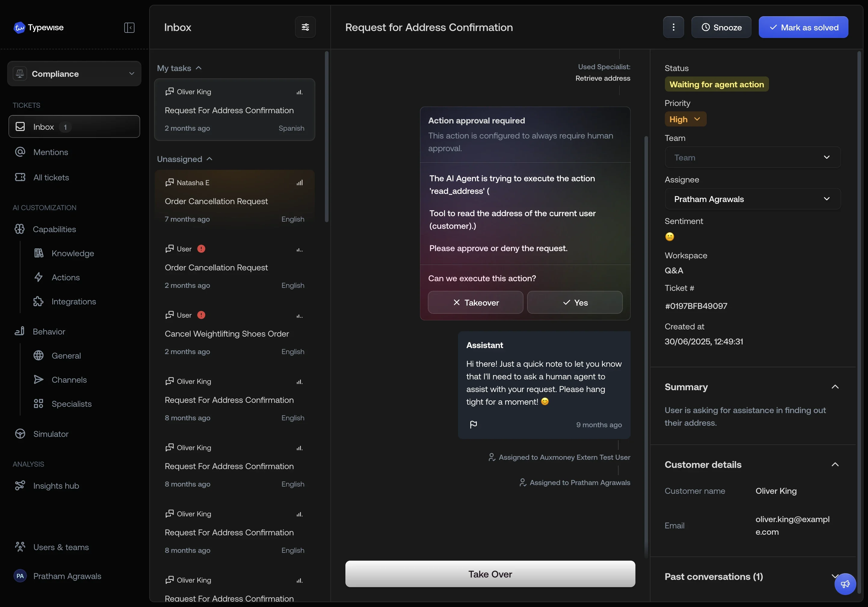868x607 pixels.
Task: Open Knowledge page
Action: pos(73,253)
